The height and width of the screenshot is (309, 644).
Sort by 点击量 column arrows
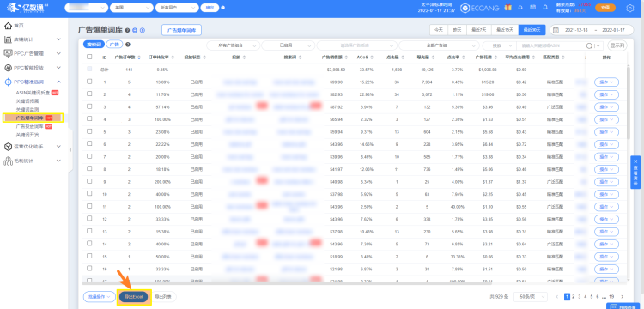(x=404, y=58)
